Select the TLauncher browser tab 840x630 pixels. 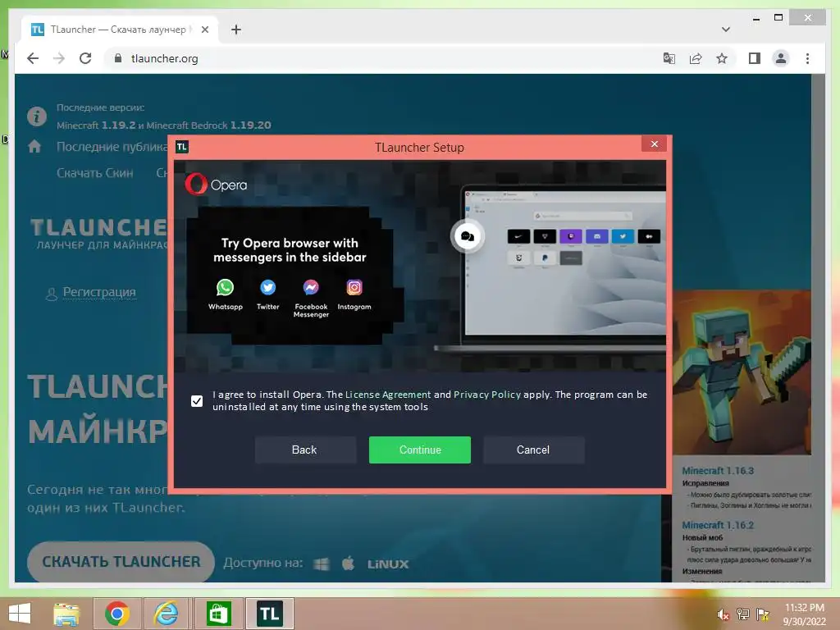118,30
